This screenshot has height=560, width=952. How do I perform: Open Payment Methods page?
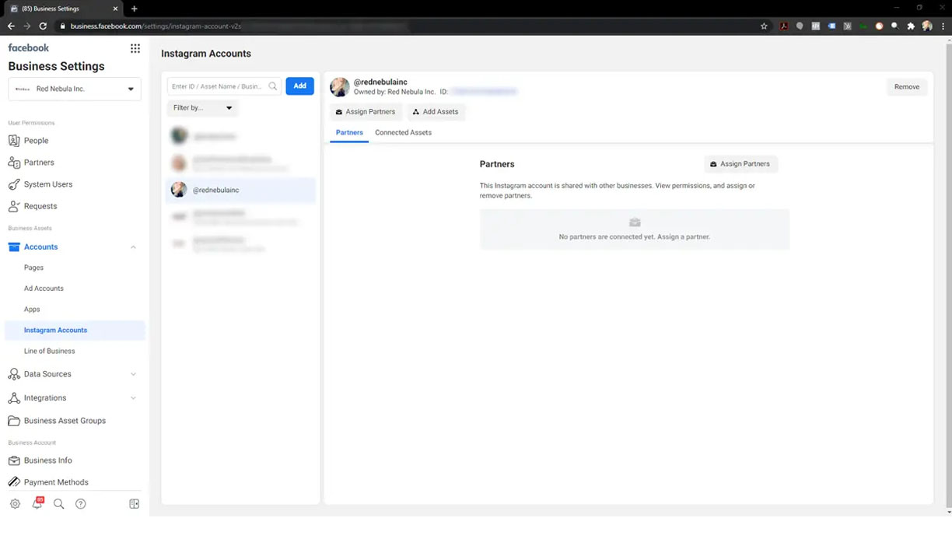point(56,482)
